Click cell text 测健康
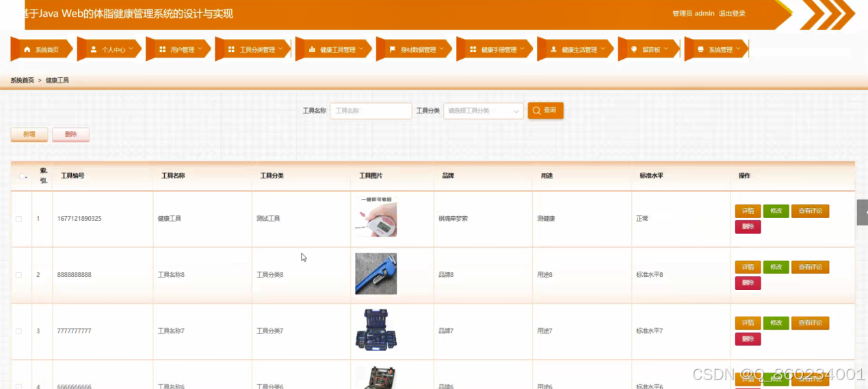Image resolution: width=868 pixels, height=389 pixels. pyautogui.click(x=546, y=219)
